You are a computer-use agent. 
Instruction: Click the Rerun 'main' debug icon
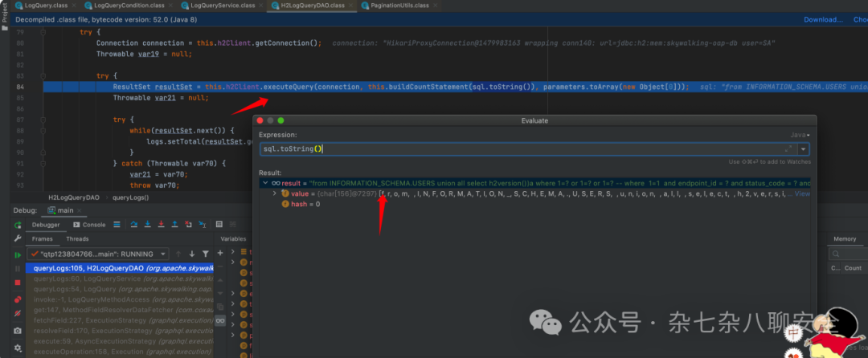(18, 225)
